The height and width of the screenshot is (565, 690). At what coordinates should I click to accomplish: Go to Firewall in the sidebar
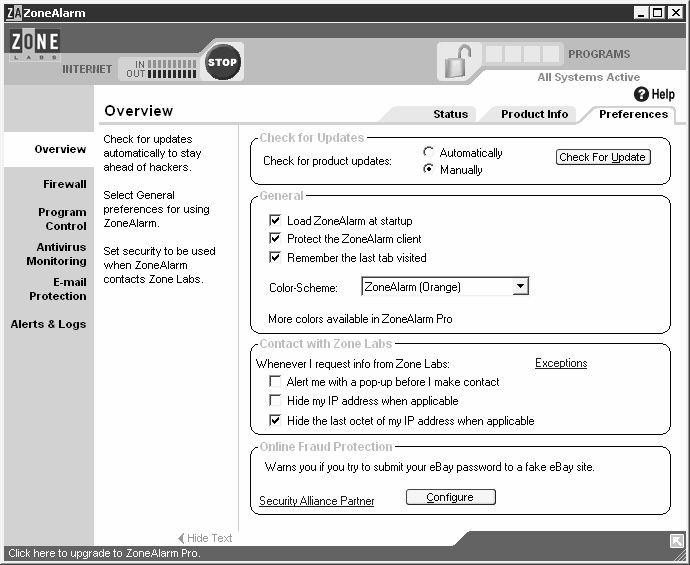(65, 184)
